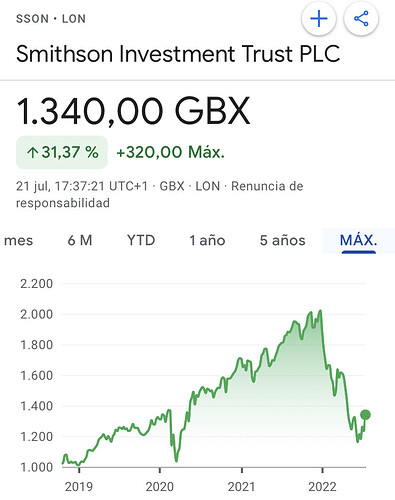Open the share icon button
The height and width of the screenshot is (500, 395).
pyautogui.click(x=361, y=19)
